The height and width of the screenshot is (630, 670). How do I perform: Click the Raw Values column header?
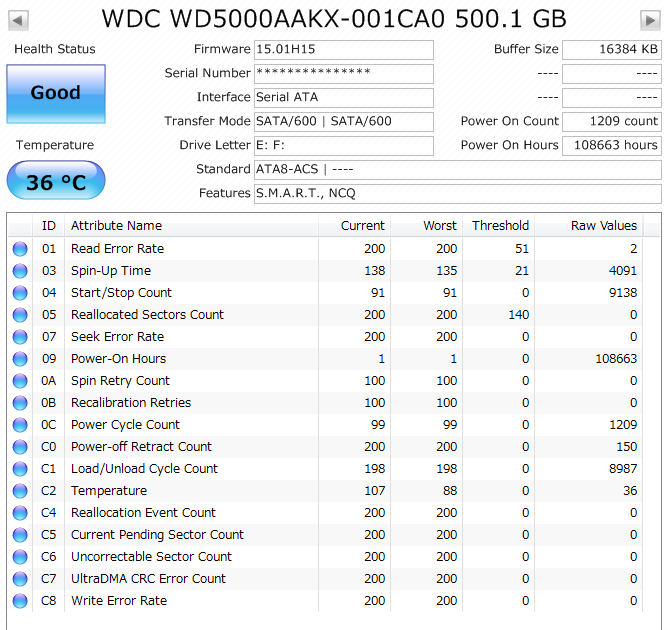tap(588, 226)
